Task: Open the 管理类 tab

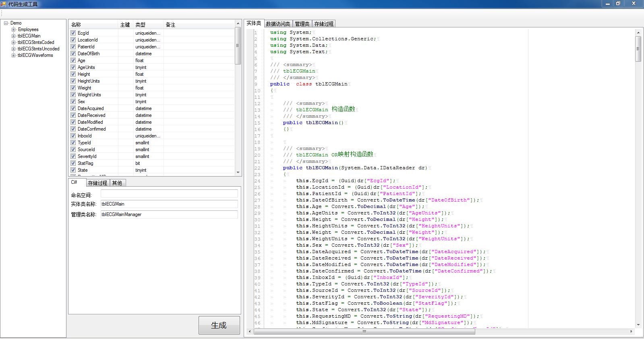Action: [x=302, y=24]
